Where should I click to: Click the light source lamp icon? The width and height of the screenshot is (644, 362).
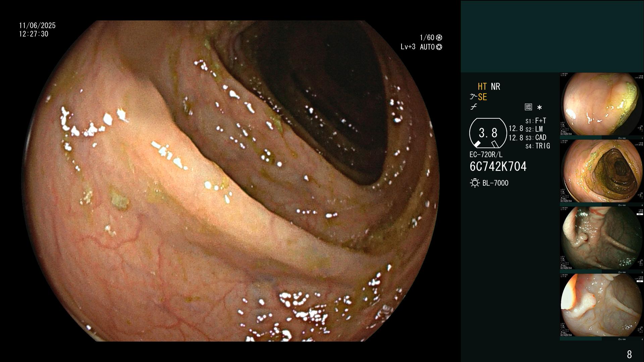point(475,183)
